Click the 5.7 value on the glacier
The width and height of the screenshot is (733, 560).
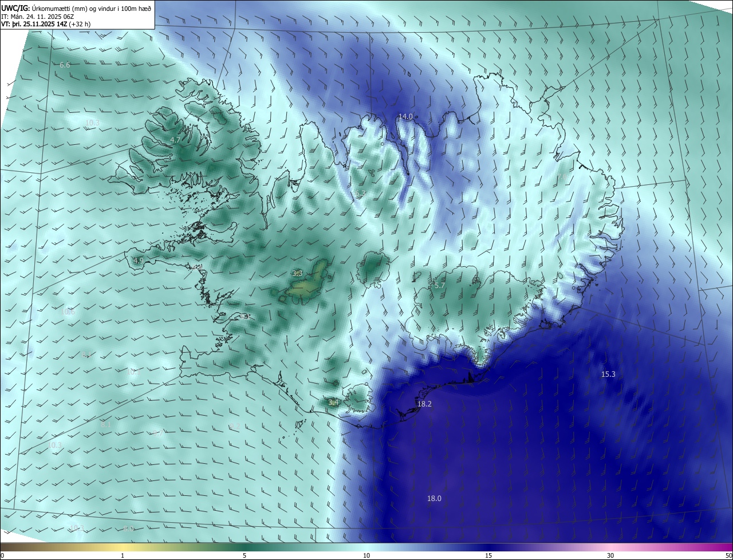(x=440, y=285)
